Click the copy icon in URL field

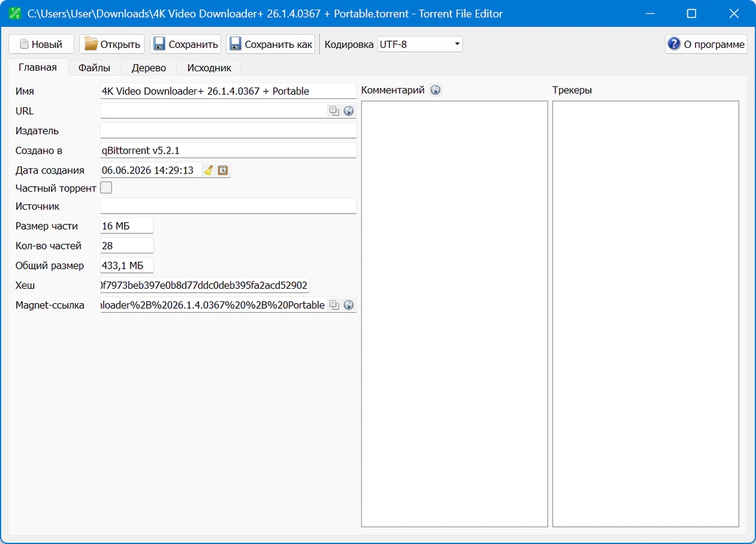[x=334, y=111]
